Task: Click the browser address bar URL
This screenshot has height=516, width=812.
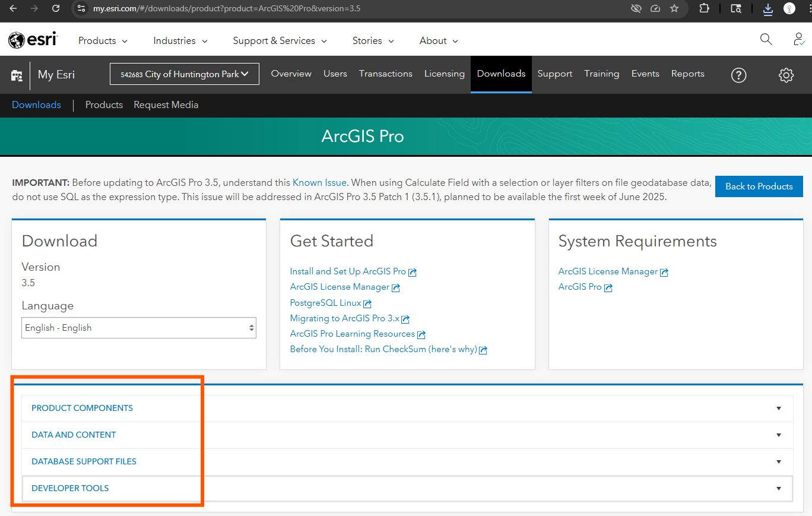Action: pos(226,8)
